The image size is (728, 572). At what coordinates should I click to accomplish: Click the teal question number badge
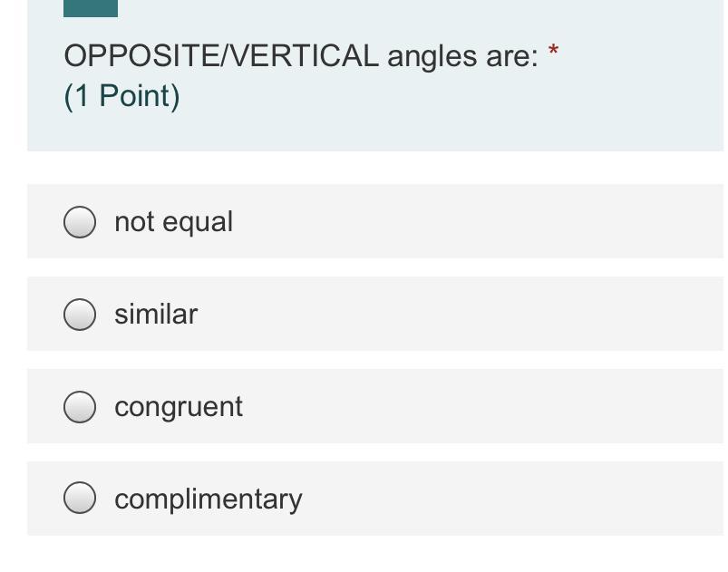pyautogui.click(x=91, y=8)
